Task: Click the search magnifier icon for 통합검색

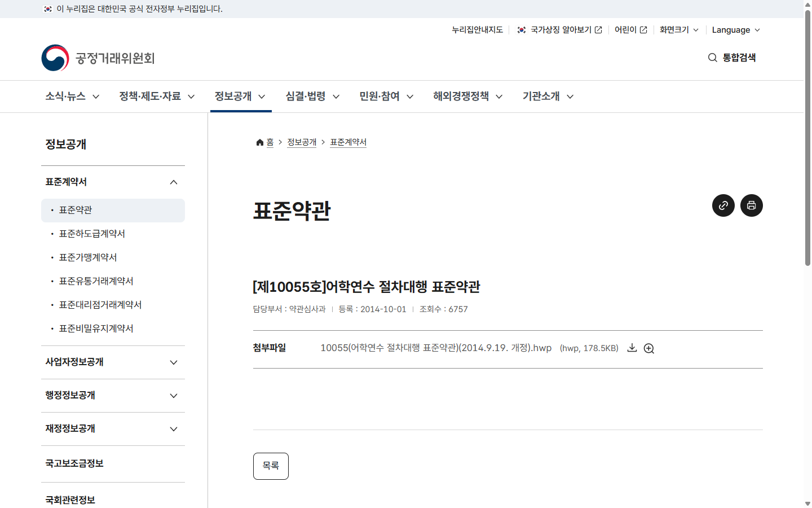Action: 713,58
